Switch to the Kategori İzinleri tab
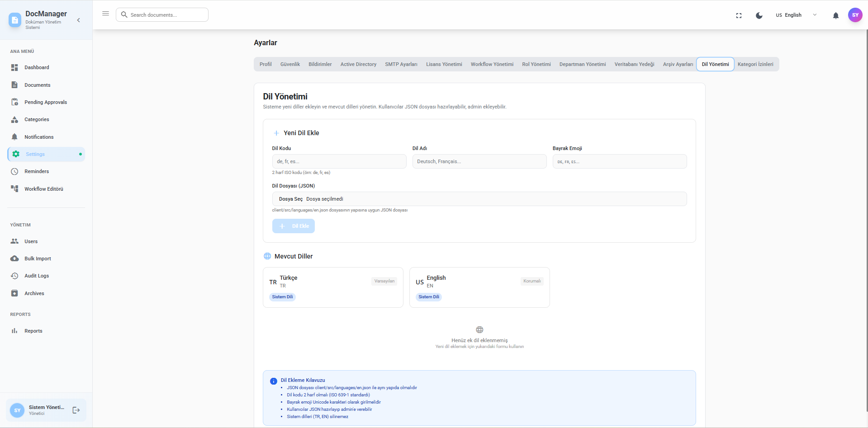Viewport: 868px width, 428px height. click(755, 64)
